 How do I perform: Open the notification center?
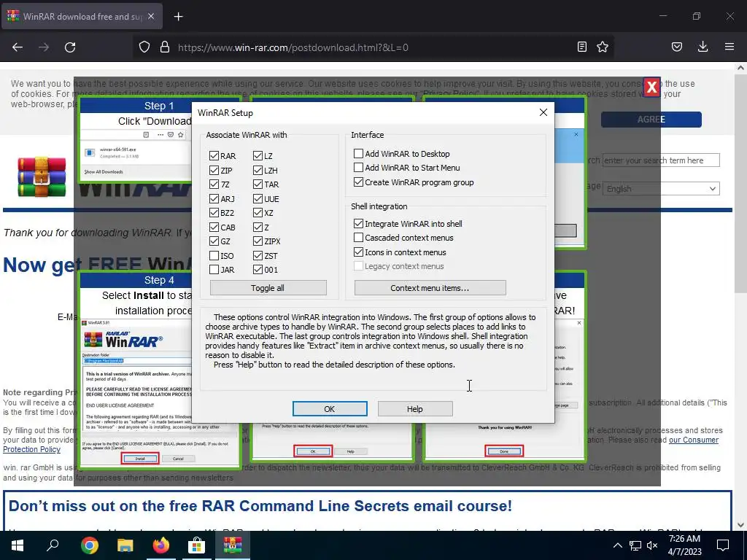723,545
